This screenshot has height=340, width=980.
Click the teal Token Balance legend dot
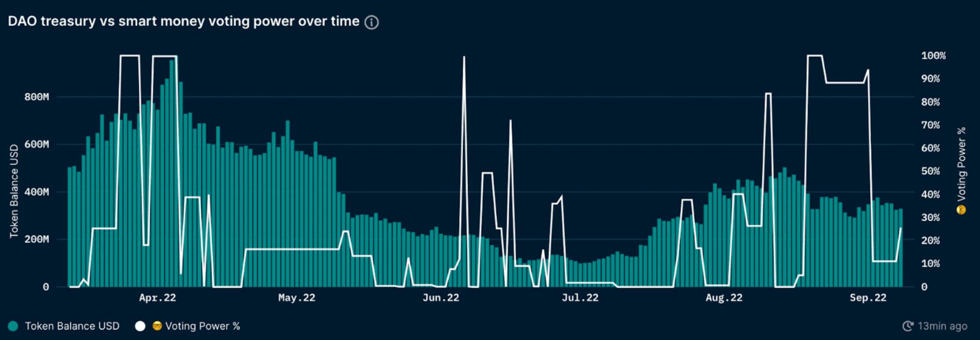pos(13,326)
